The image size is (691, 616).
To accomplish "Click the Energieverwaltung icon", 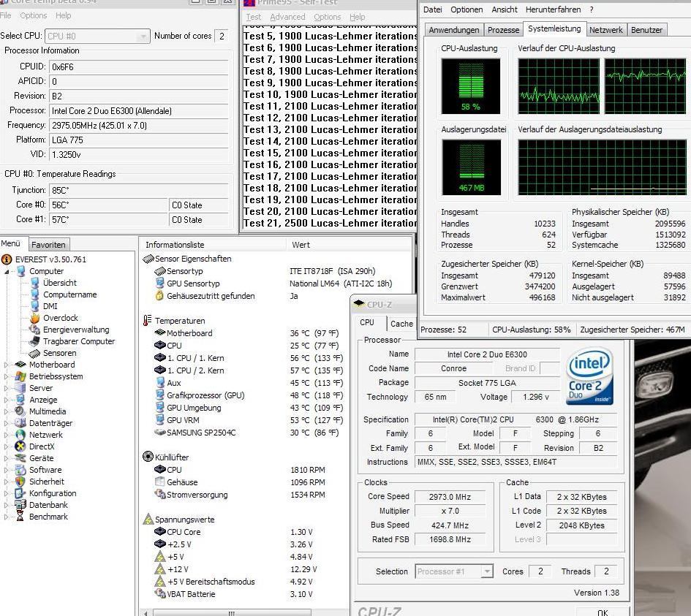I will pyautogui.click(x=35, y=330).
